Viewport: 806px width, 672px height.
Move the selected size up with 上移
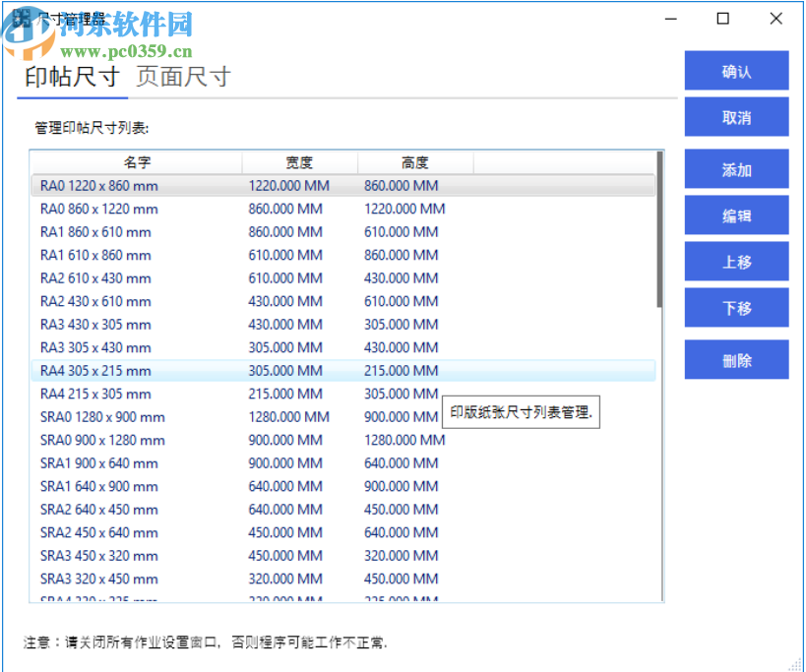(x=735, y=261)
